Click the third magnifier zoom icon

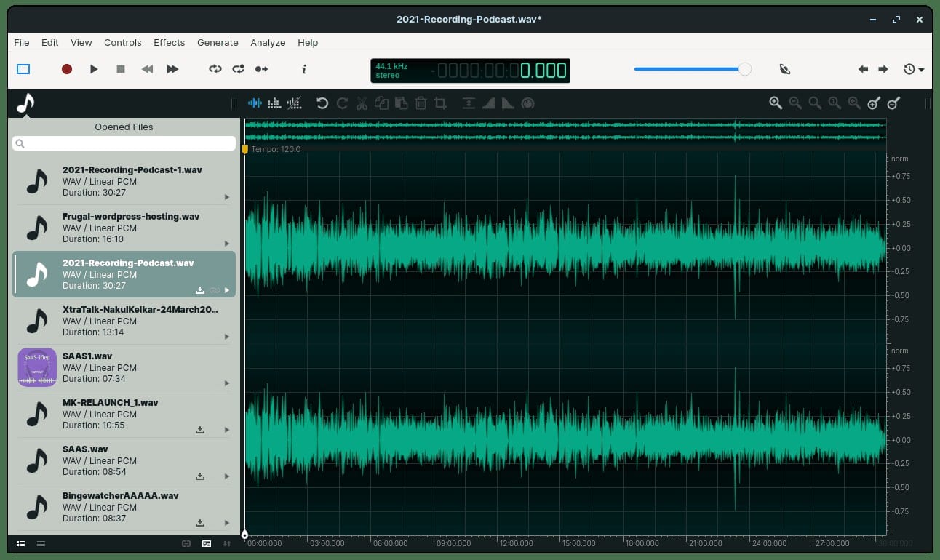point(815,103)
